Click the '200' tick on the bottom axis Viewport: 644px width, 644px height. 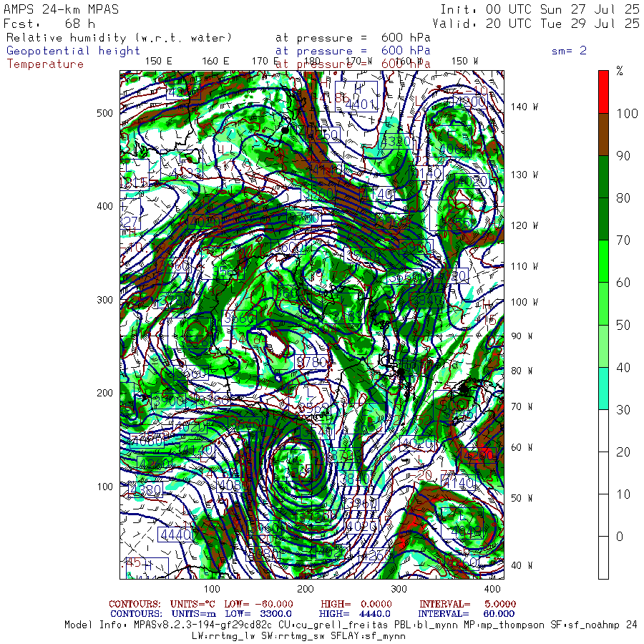click(x=306, y=589)
